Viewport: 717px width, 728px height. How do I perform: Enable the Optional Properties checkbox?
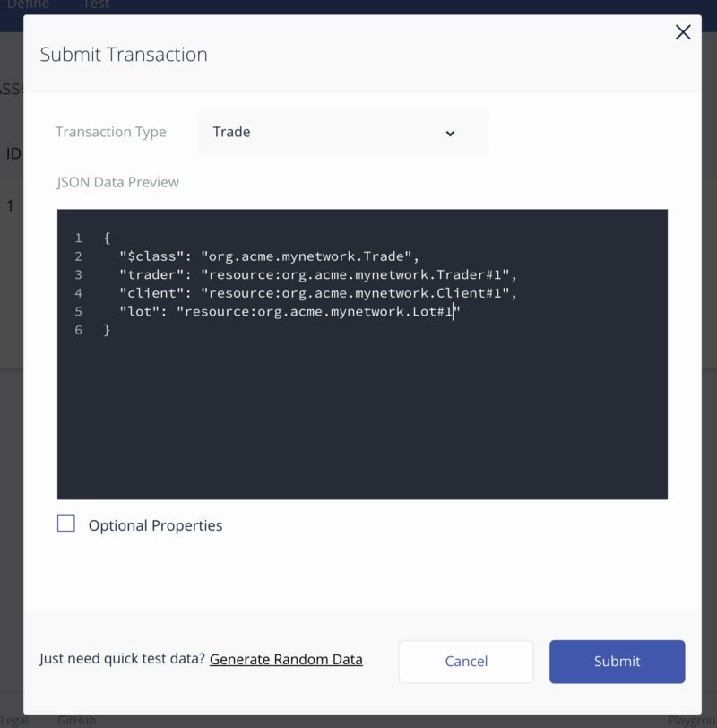(66, 524)
